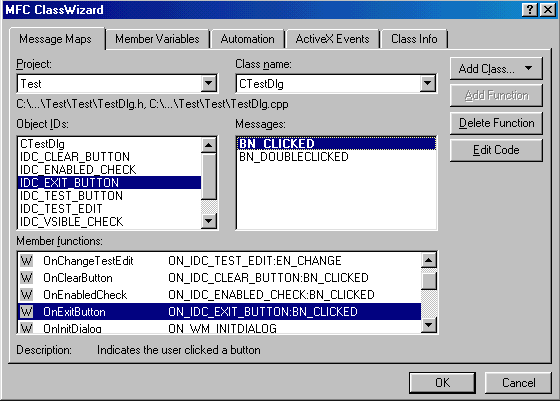Click the W icon beside OnEnabledCheck
This screenshot has height=401, width=560.
point(26,295)
